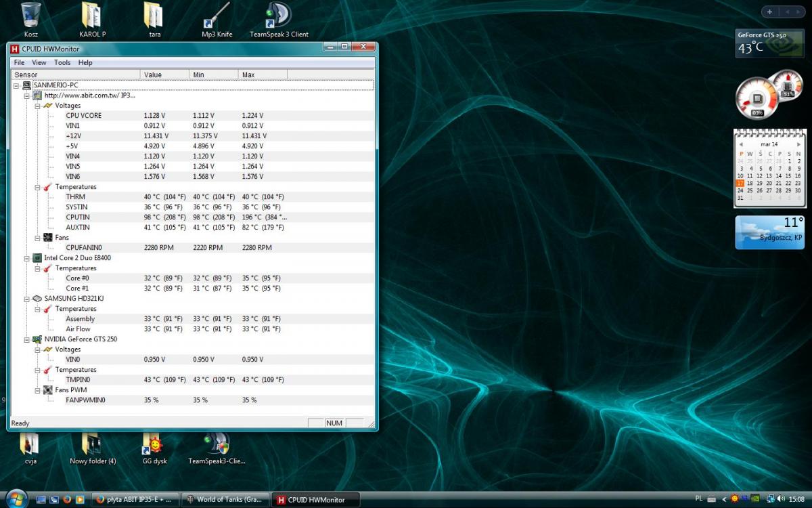Collapse the abit.com.tw mainboard node

tap(27, 96)
